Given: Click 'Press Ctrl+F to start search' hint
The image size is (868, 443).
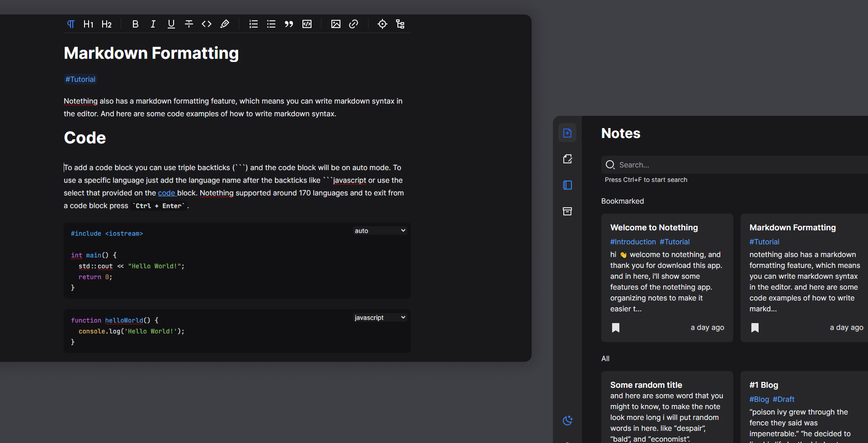Looking at the screenshot, I should [646, 180].
